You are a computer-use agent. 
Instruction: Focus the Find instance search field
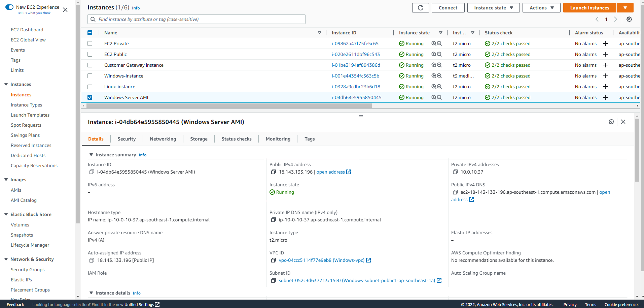[196, 19]
